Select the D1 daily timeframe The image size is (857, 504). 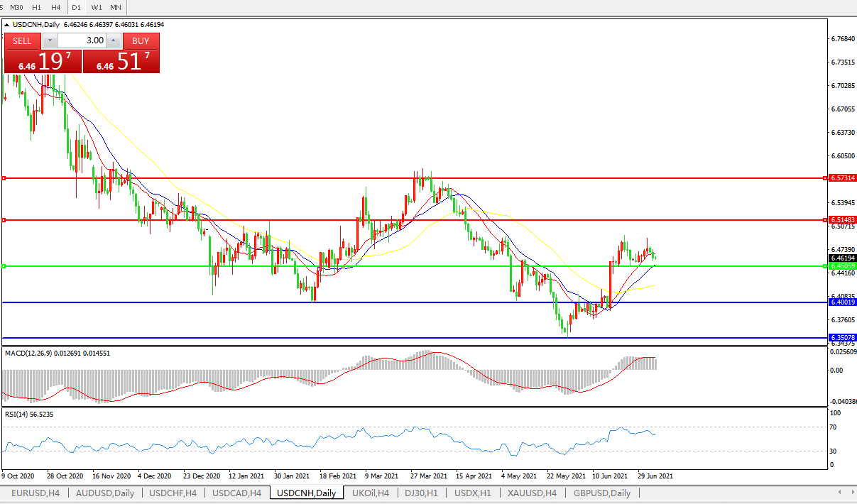pyautogui.click(x=76, y=7)
